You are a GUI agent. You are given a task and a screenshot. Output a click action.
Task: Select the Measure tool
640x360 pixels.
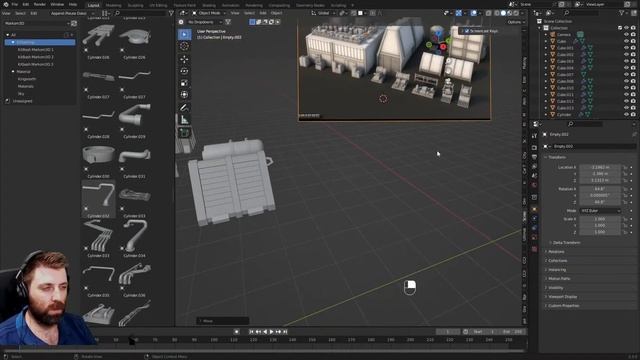tap(184, 120)
